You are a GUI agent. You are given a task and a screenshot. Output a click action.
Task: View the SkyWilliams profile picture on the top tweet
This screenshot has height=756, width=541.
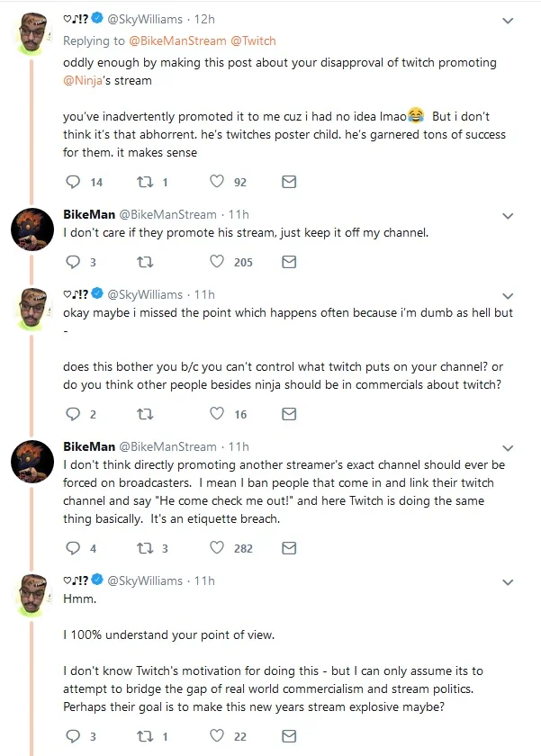[x=32, y=34]
